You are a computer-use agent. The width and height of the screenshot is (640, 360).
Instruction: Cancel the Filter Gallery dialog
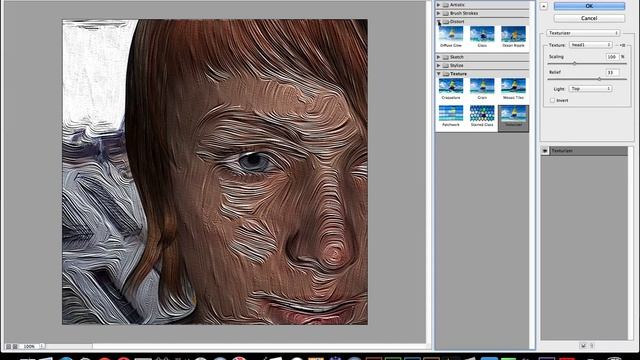point(589,18)
